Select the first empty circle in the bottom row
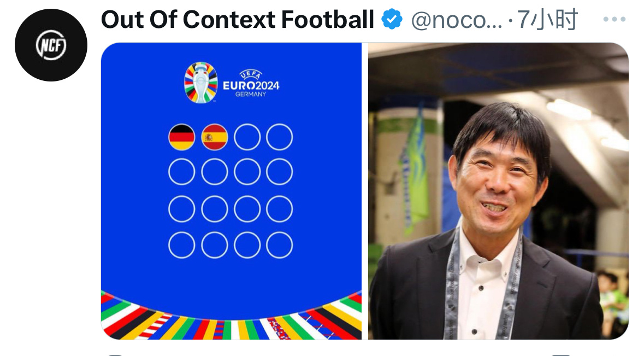644x356 pixels. (181, 245)
